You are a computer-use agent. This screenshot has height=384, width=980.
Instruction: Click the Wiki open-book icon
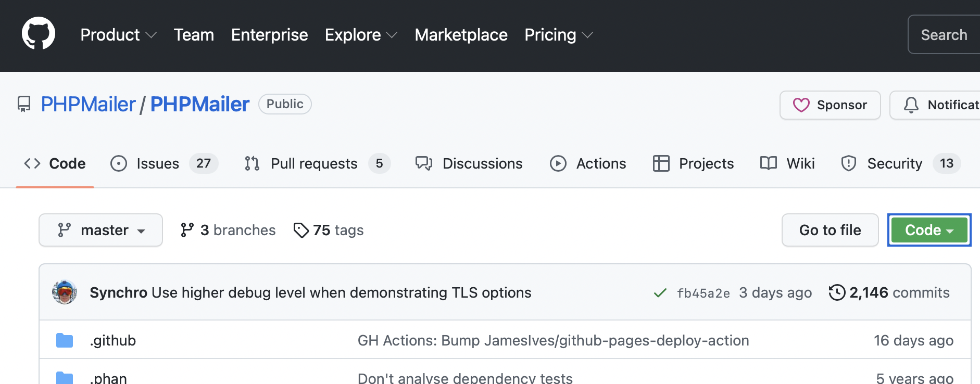tap(769, 163)
